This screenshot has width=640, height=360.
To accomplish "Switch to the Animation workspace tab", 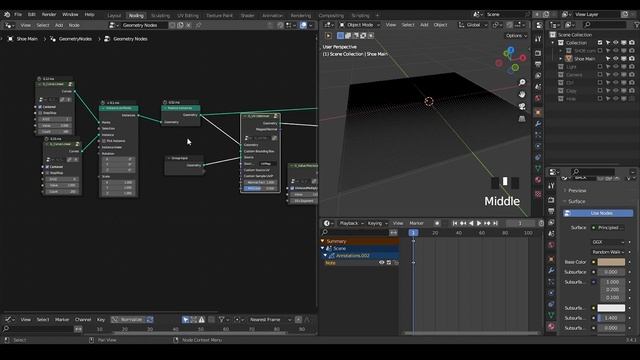I will [x=272, y=16].
